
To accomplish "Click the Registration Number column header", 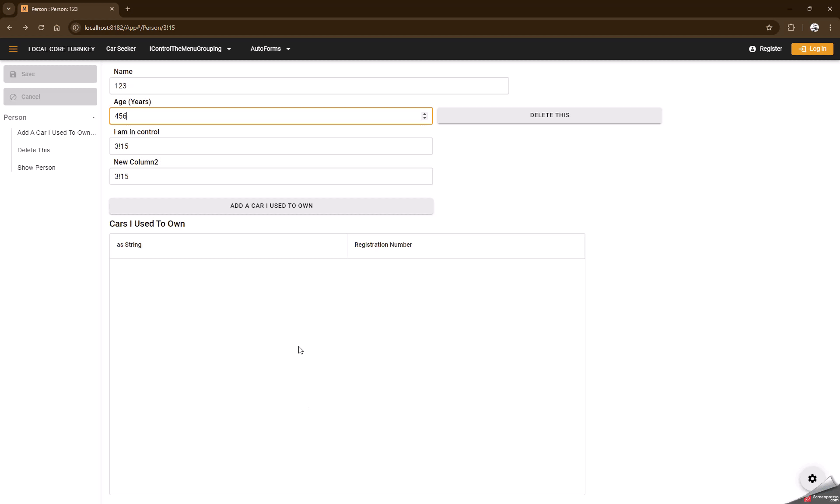I will tap(383, 245).
